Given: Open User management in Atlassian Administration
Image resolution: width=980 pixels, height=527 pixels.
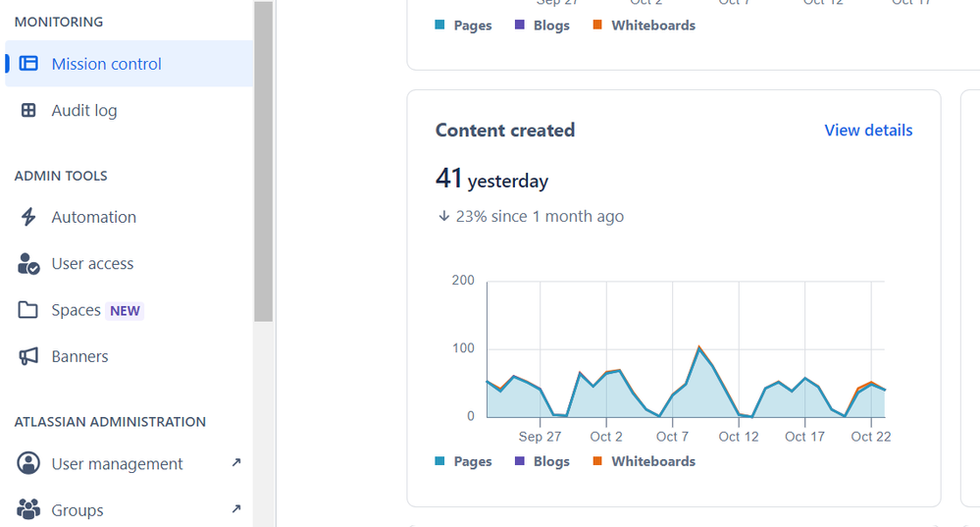Looking at the screenshot, I should [129, 463].
